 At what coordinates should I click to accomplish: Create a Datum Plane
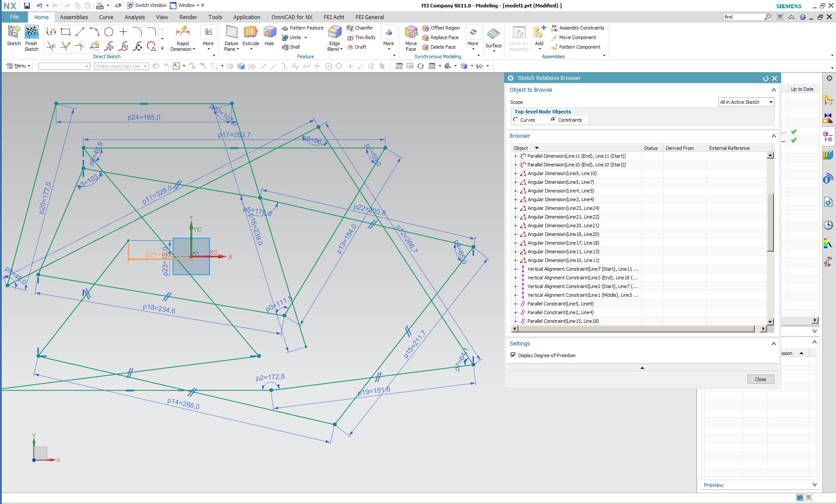click(x=231, y=38)
